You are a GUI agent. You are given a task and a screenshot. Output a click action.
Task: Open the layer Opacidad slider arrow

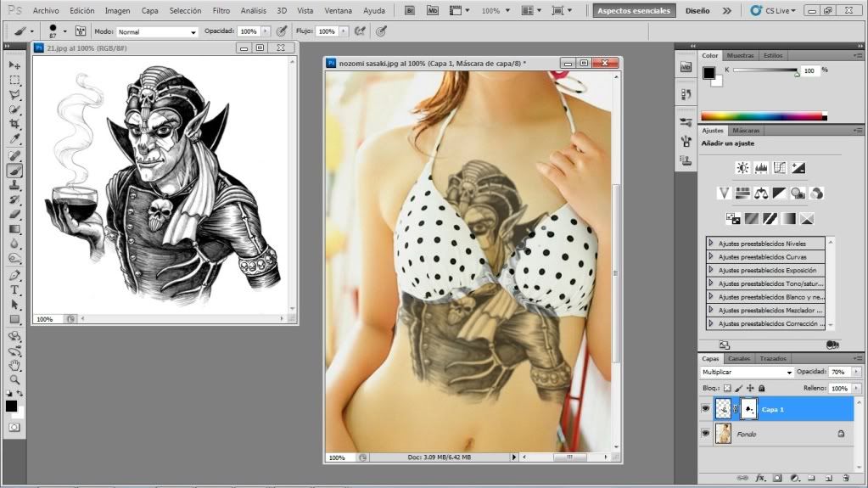[856, 373]
